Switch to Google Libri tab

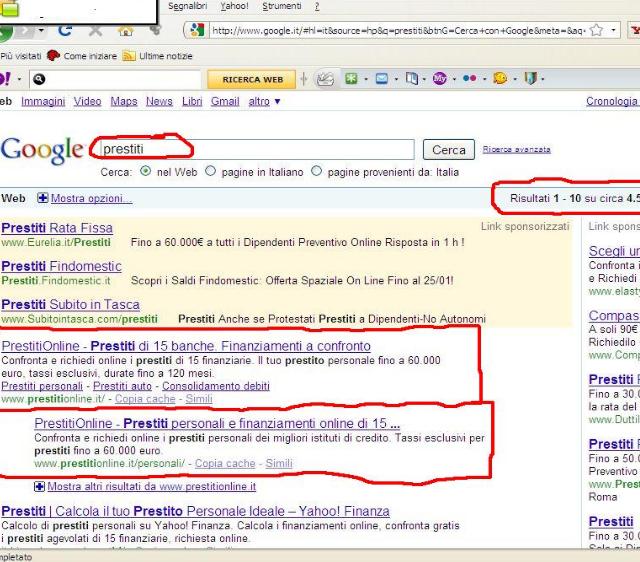click(192, 101)
